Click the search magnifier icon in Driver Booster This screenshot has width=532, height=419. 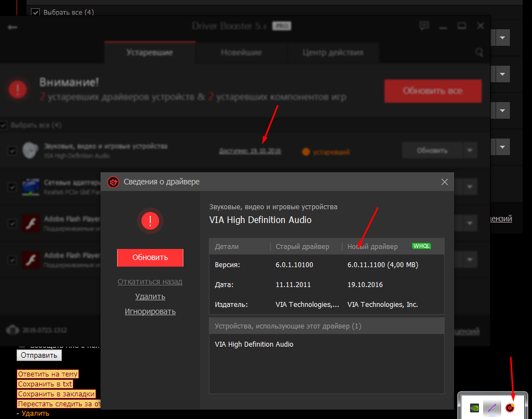click(479, 52)
